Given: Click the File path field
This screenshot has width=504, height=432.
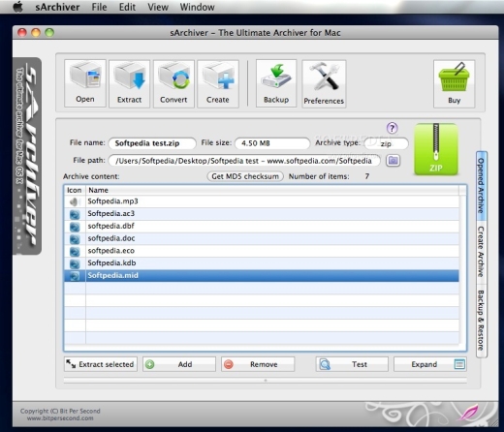Looking at the screenshot, I should (x=244, y=161).
